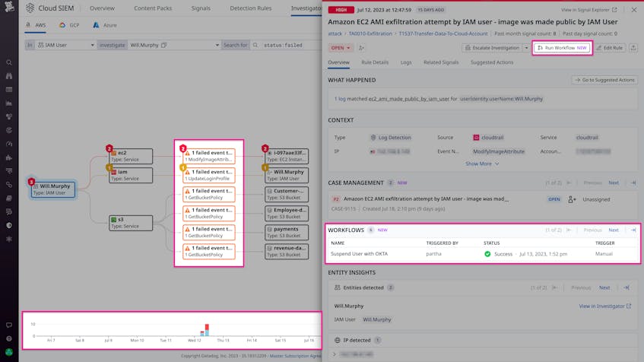Select the ec2 Service node
This screenshot has width=644, height=362.
click(x=131, y=156)
